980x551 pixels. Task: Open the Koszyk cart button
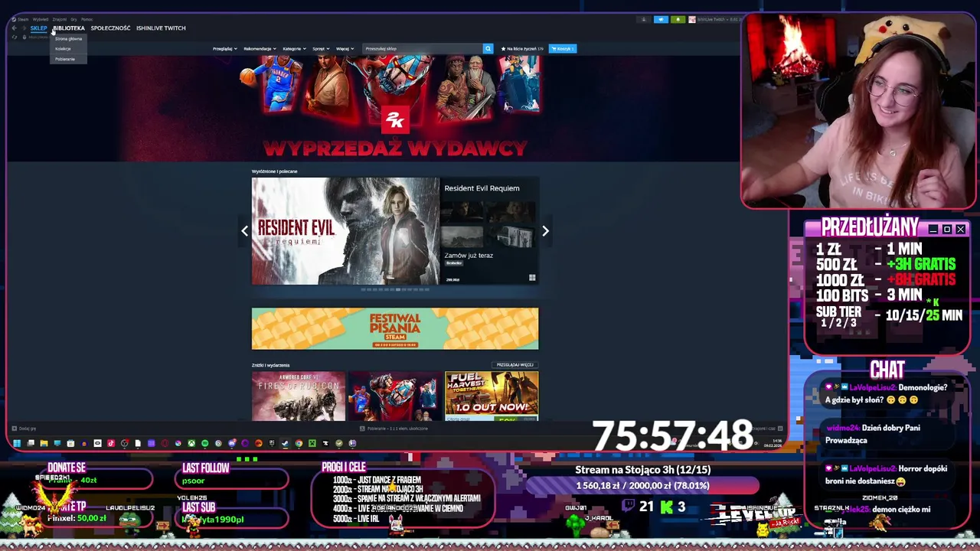click(x=564, y=49)
